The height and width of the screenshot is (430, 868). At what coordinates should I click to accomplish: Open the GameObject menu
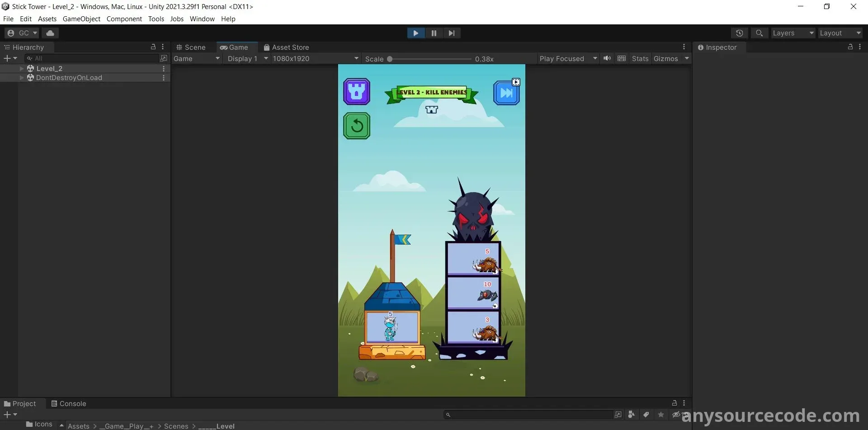pos(81,19)
